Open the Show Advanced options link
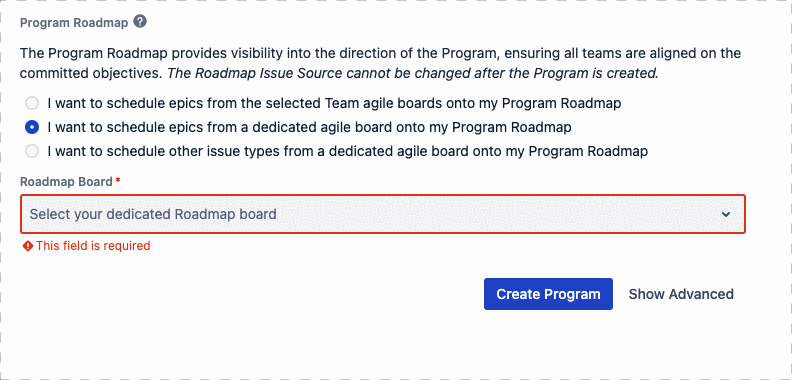Image resolution: width=792 pixels, height=380 pixels. (681, 294)
